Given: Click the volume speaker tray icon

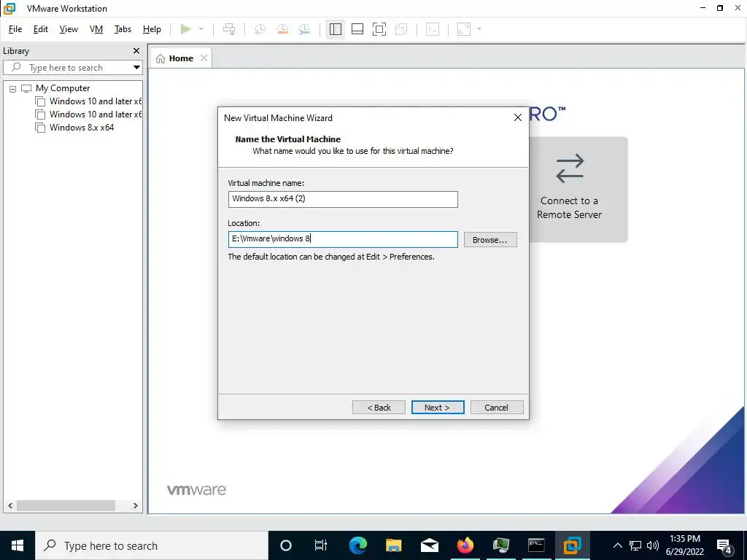Looking at the screenshot, I should [653, 545].
